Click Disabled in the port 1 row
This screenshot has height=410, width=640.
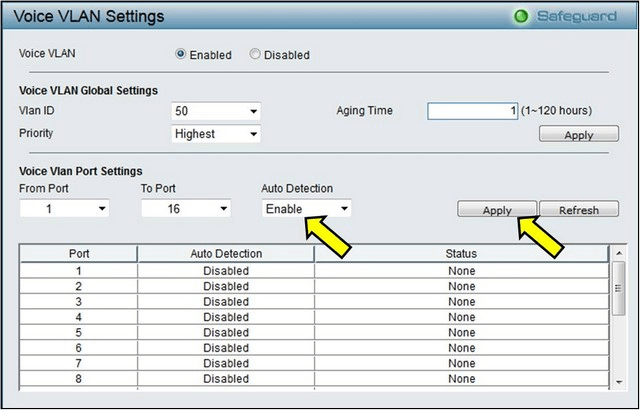[226, 271]
